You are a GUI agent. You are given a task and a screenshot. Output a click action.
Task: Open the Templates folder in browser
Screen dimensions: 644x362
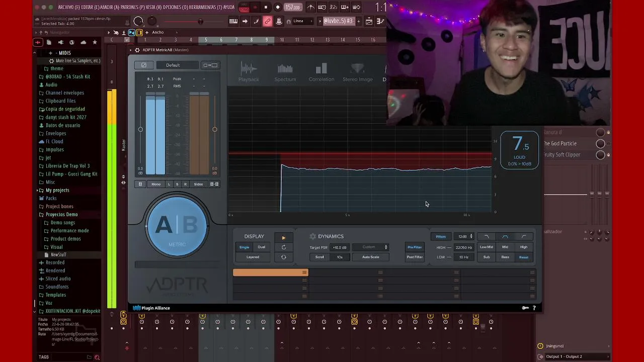(x=55, y=295)
